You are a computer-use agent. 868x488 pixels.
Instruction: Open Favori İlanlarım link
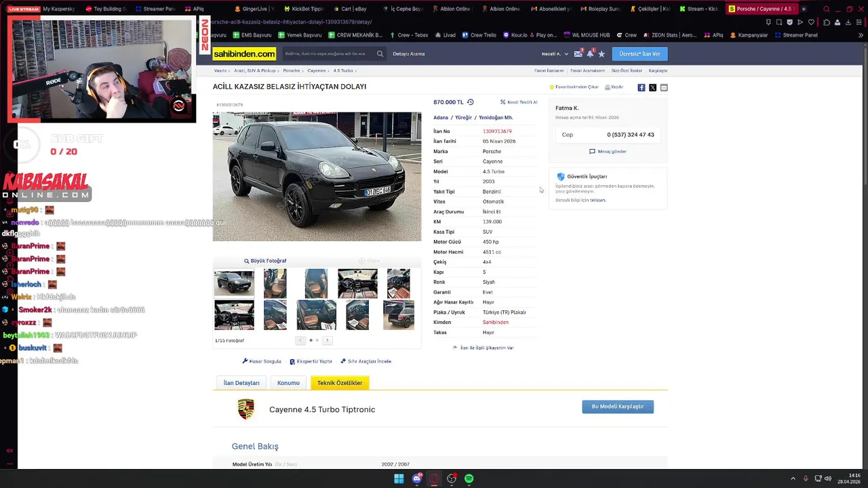tap(549, 70)
